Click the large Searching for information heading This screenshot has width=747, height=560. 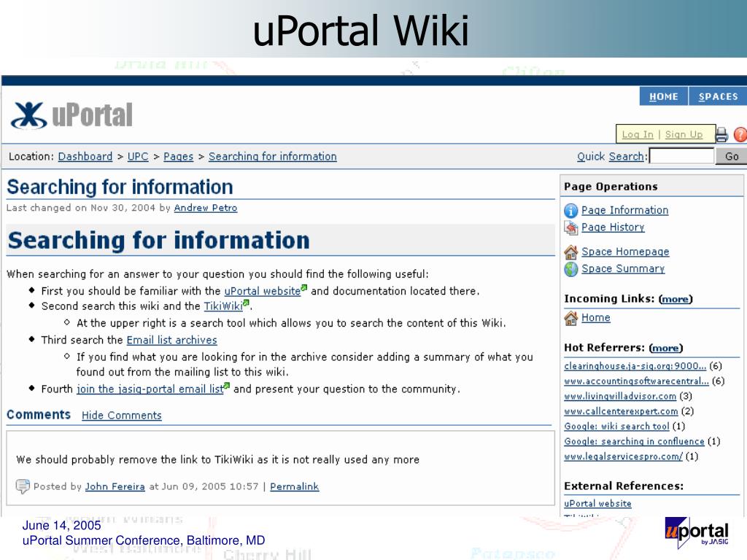click(158, 241)
